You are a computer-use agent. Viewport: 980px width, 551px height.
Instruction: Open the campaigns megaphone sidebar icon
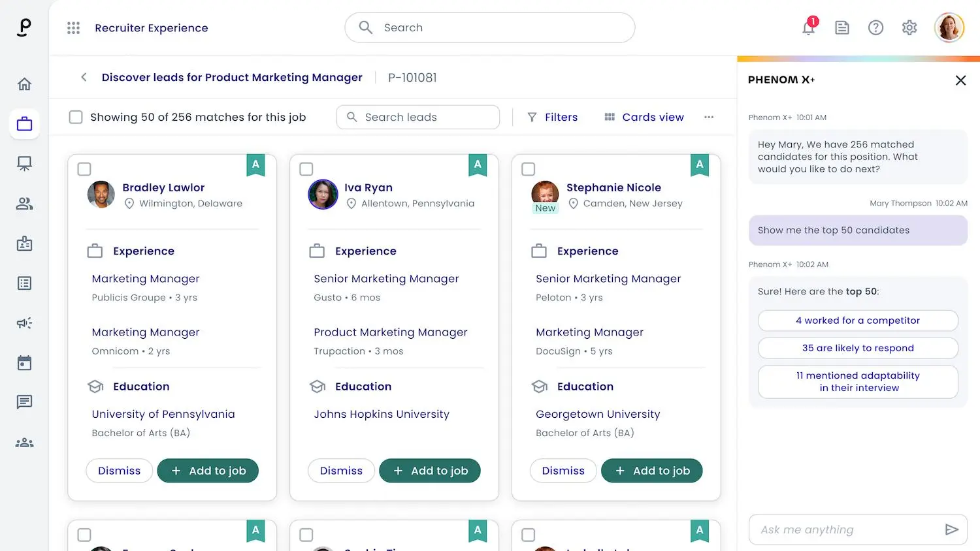24,323
